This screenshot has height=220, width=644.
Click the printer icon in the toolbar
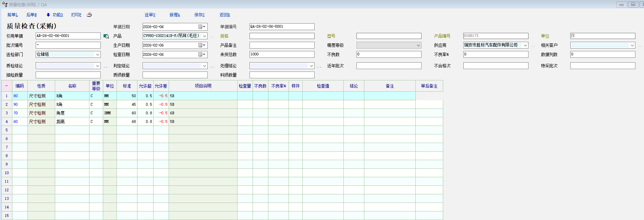tap(89, 15)
